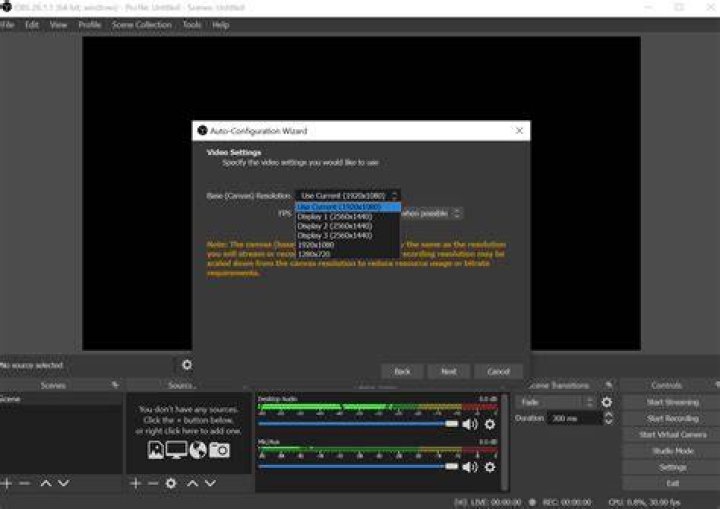Image resolution: width=720 pixels, height=509 pixels.
Task: Open the Profile menu
Action: [x=90, y=25]
